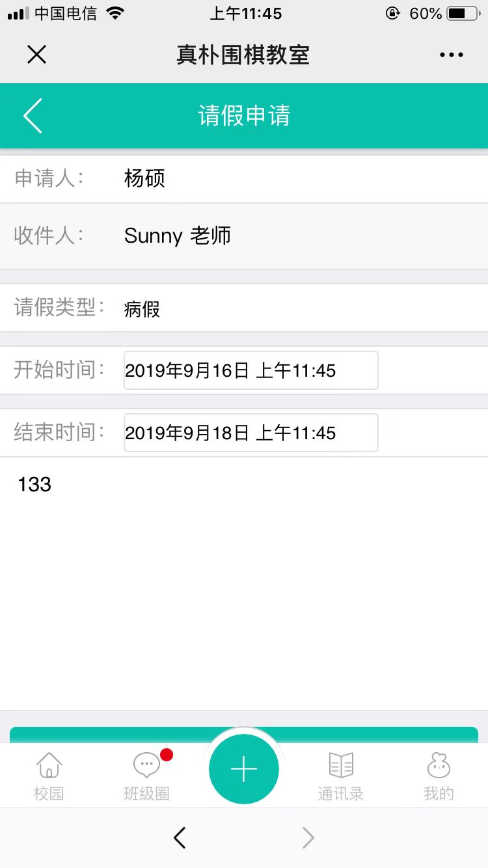The image size is (488, 868).
Task: Open the 结束时间 end time picker
Action: click(251, 433)
